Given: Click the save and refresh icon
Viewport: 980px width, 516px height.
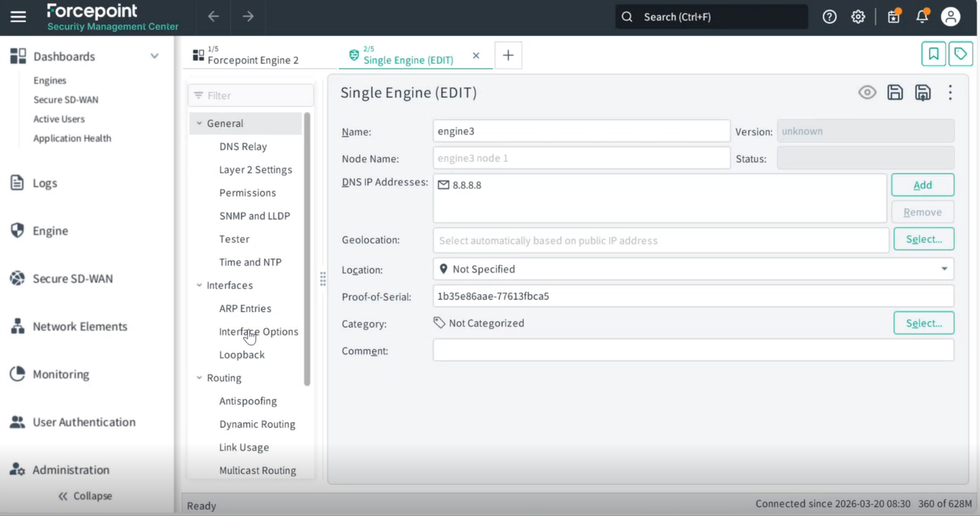Looking at the screenshot, I should click(x=923, y=93).
